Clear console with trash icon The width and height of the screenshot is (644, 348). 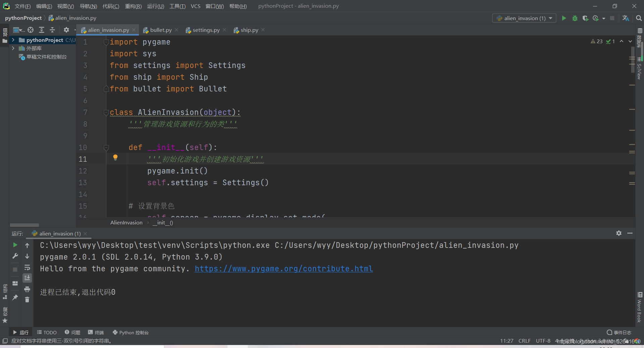(27, 300)
